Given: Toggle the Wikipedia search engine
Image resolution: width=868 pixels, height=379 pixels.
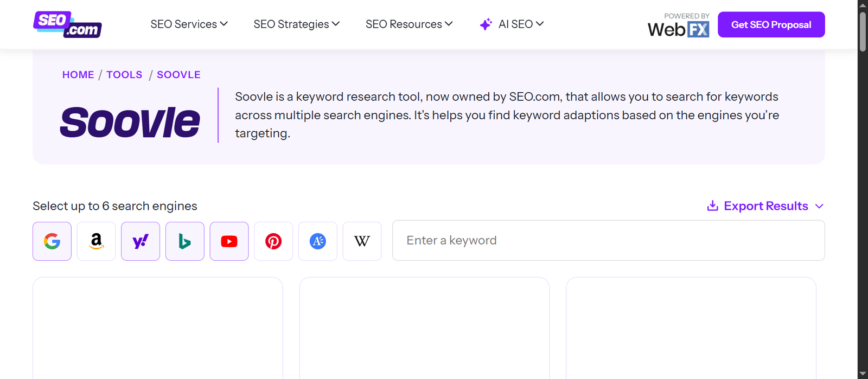Looking at the screenshot, I should [362, 241].
